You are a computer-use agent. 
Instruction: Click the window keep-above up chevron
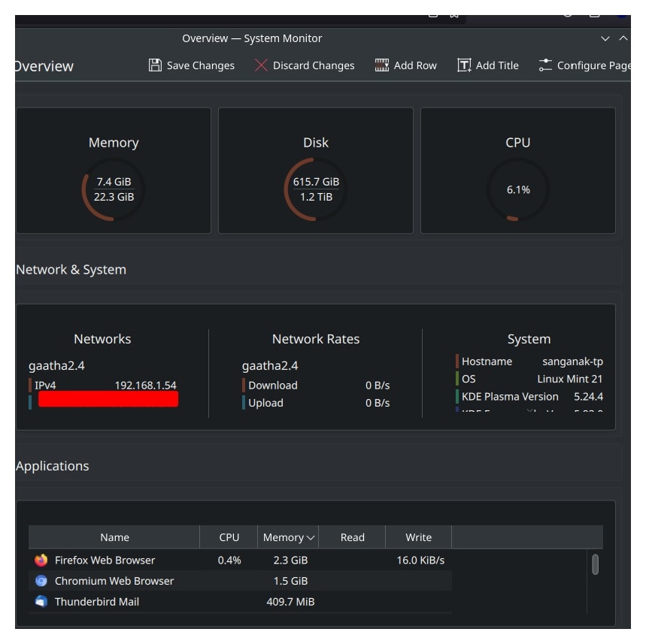coord(623,38)
